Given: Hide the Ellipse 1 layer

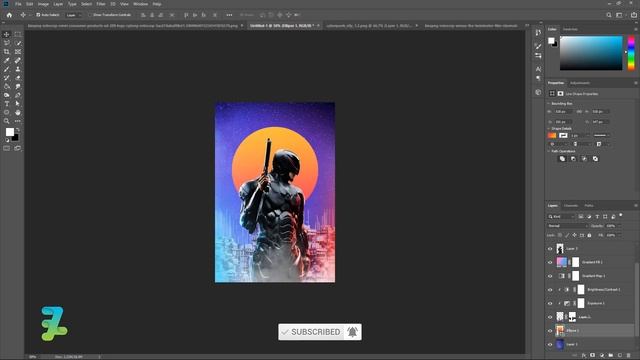Looking at the screenshot, I should [550, 331].
